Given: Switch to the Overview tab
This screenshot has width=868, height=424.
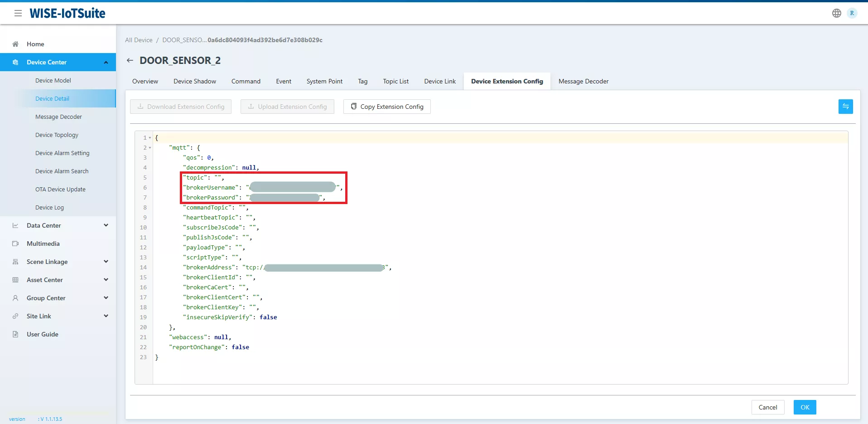Looking at the screenshot, I should click(145, 81).
